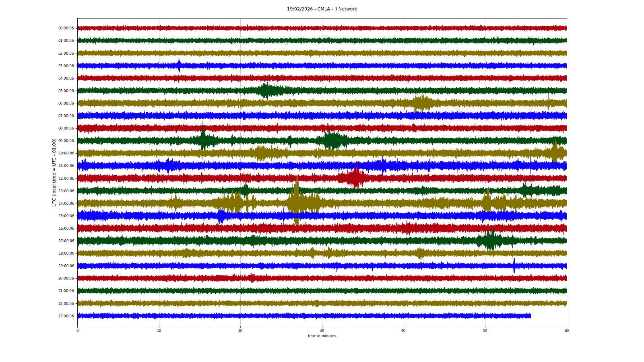Click the 'time in minutes' x-axis label
The width and height of the screenshot is (644, 362).
pos(322,336)
